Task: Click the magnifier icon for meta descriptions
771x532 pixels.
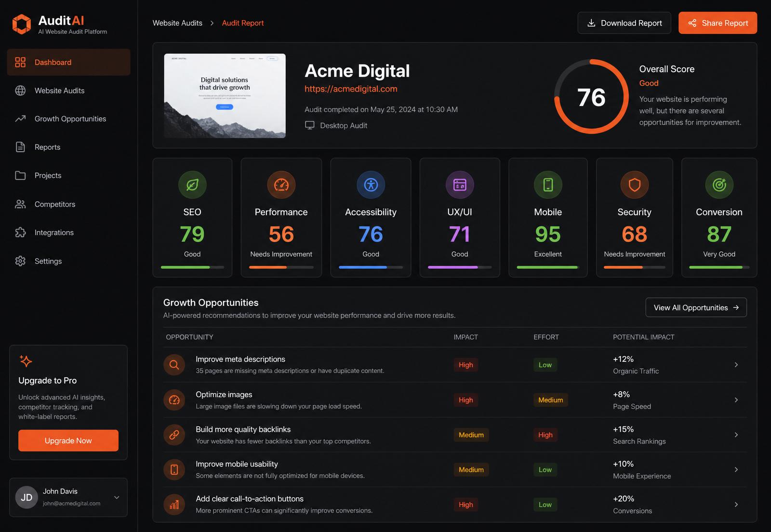Action: pos(174,365)
